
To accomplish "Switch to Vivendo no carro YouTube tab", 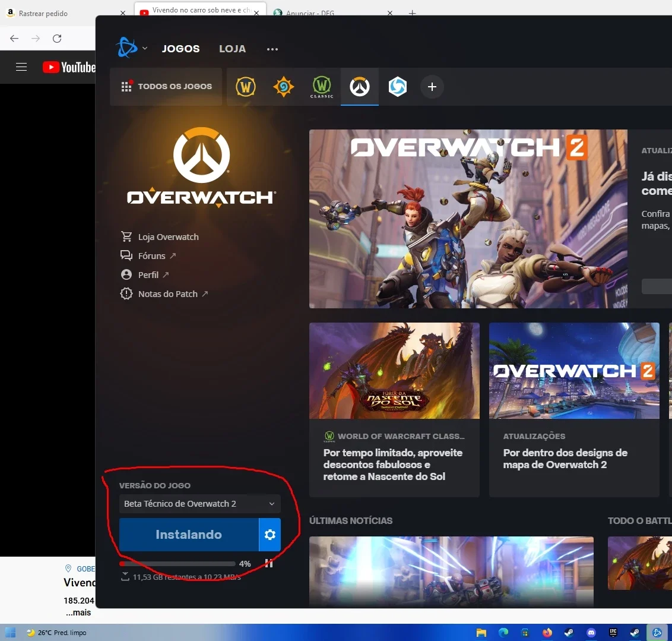I will [x=199, y=10].
